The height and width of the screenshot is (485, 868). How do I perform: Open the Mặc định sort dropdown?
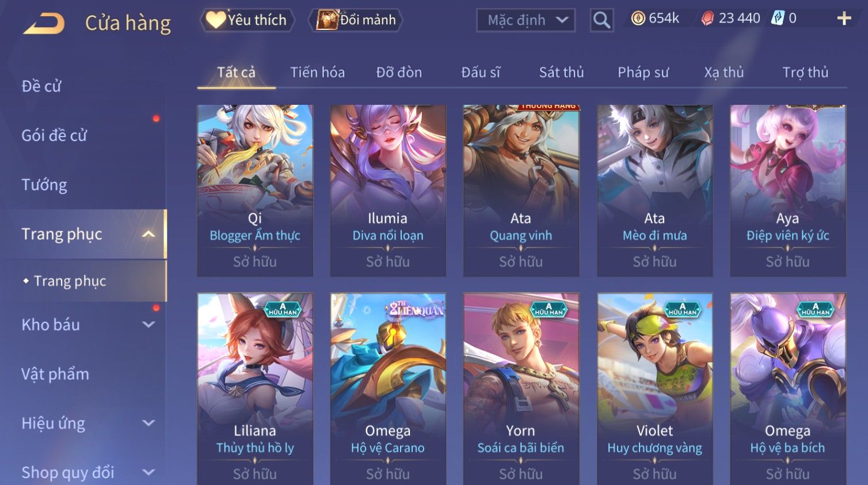point(526,20)
